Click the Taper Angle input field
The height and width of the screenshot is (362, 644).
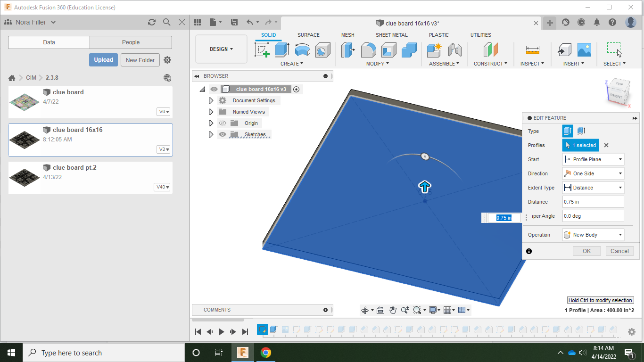click(593, 216)
